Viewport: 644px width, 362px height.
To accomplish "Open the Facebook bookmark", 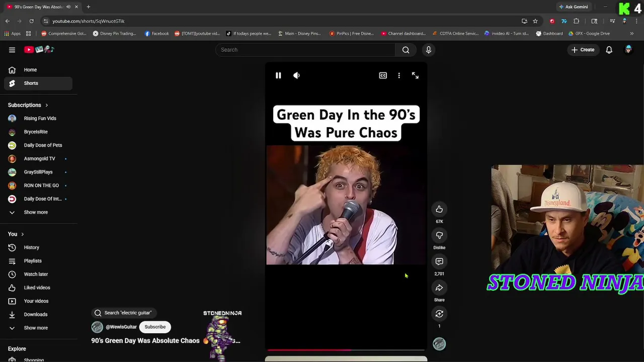I will [x=156, y=34].
